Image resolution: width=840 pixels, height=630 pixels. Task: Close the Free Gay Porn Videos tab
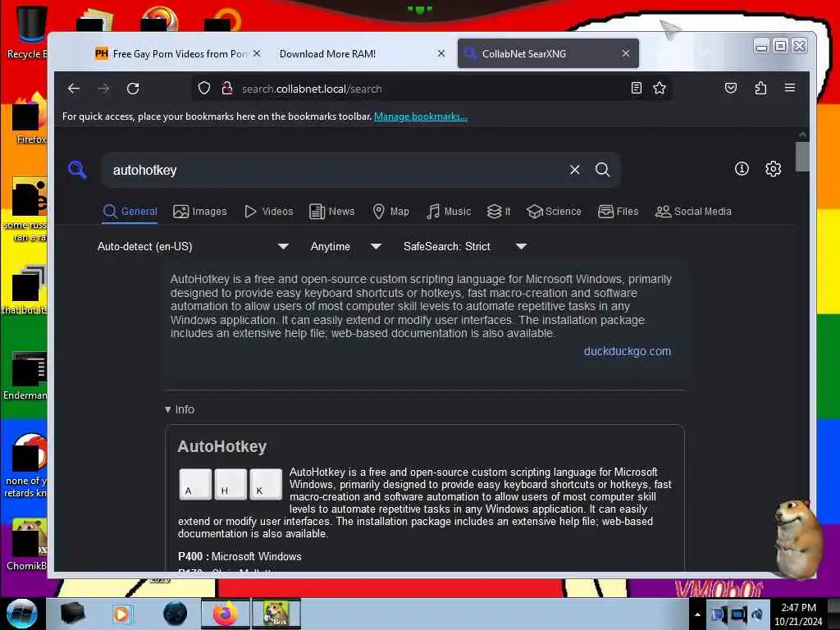(257, 53)
